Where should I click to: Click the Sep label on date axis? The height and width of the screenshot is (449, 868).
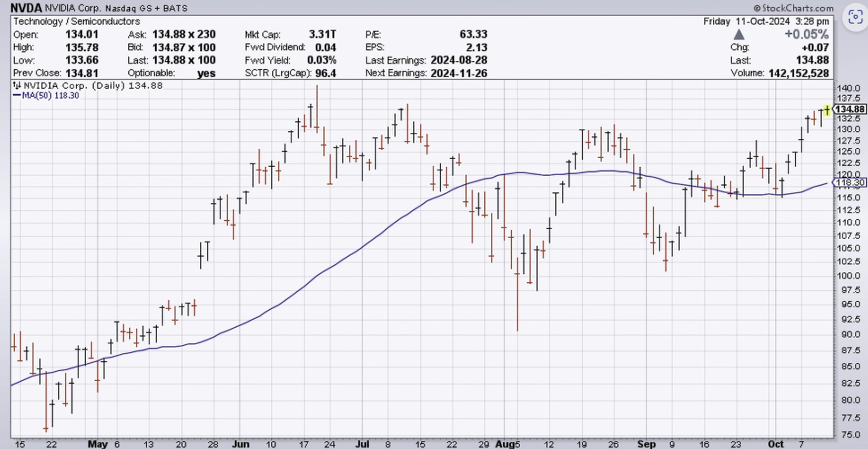point(647,444)
